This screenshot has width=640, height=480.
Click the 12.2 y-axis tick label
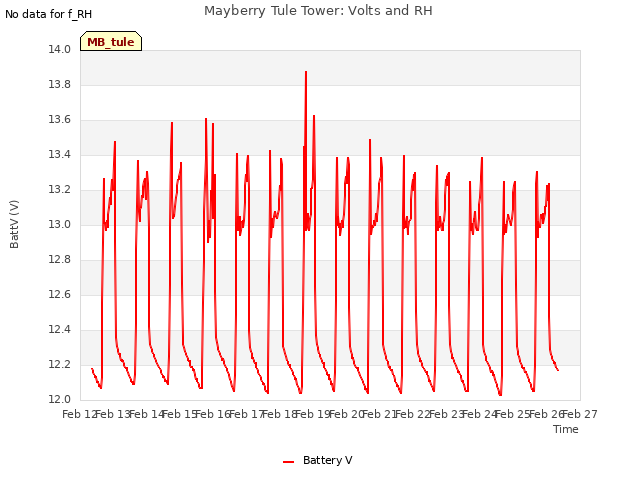click(59, 364)
